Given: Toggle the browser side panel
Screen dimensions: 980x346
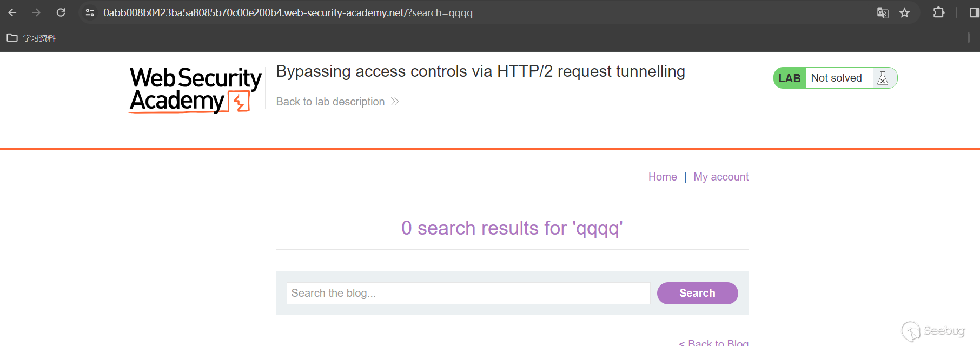Looking at the screenshot, I should point(974,12).
